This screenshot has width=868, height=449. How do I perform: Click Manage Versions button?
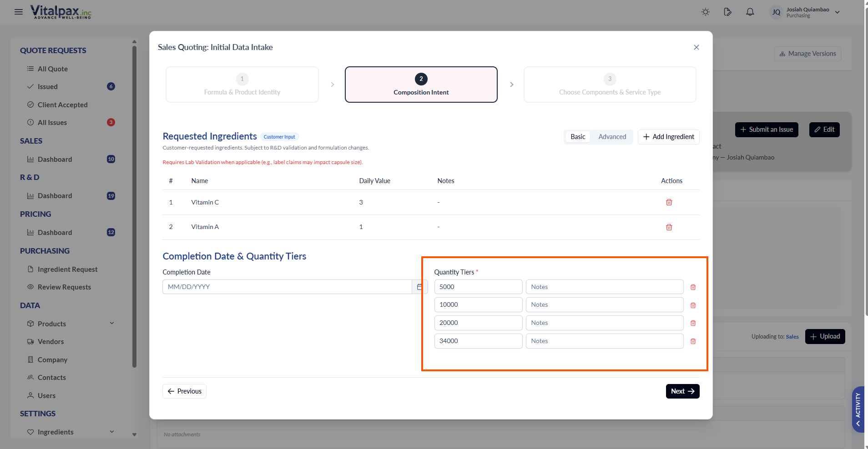tap(807, 54)
